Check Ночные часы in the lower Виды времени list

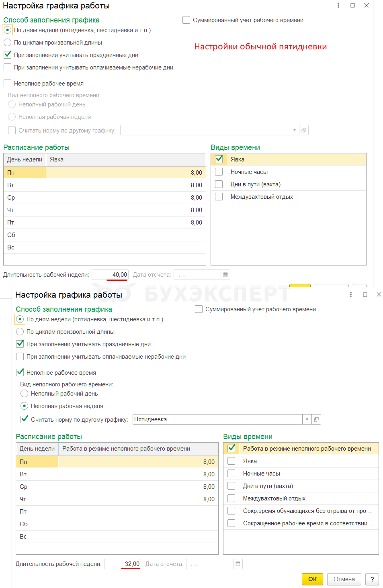pos(231,473)
